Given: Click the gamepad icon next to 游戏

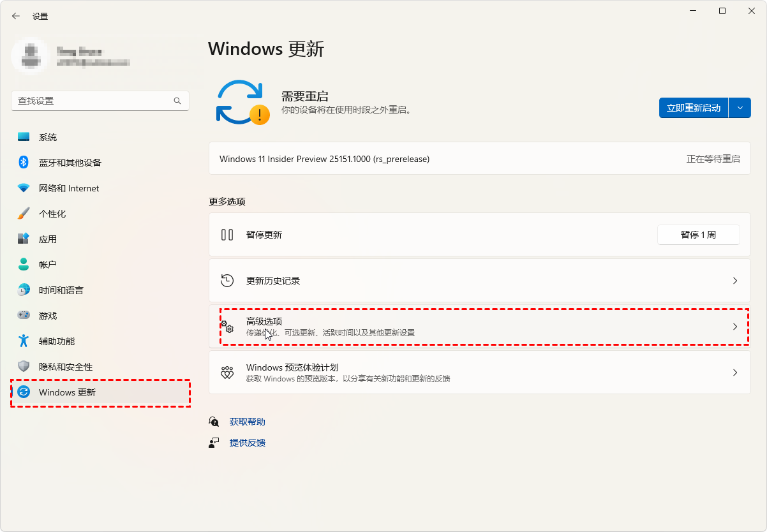Looking at the screenshot, I should coord(24,316).
